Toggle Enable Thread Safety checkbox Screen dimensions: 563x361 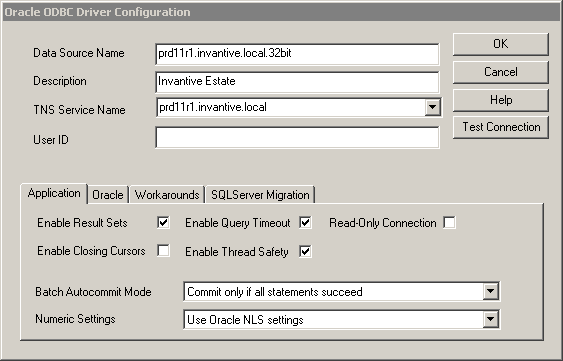click(305, 251)
